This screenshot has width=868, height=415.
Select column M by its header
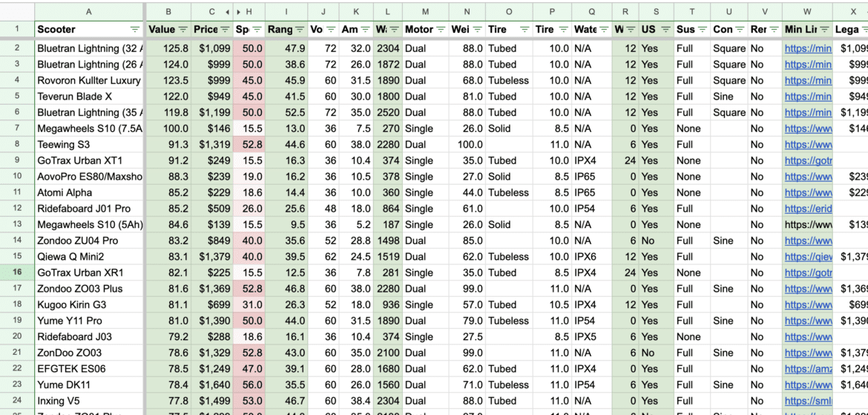[425, 11]
